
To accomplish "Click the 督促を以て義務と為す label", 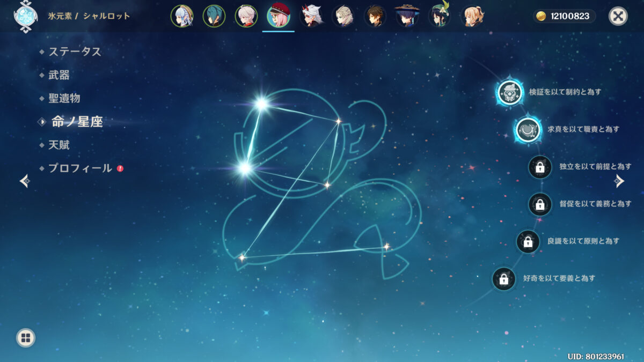I will 595,204.
